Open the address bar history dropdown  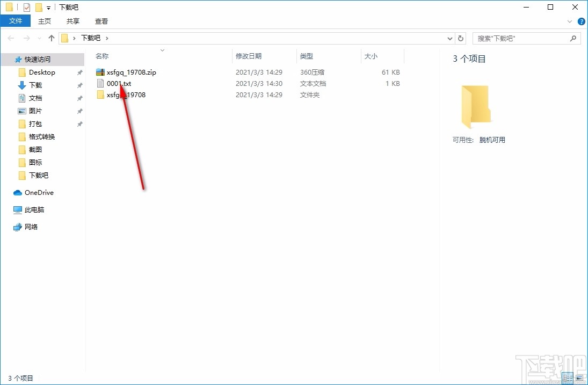tap(450, 38)
